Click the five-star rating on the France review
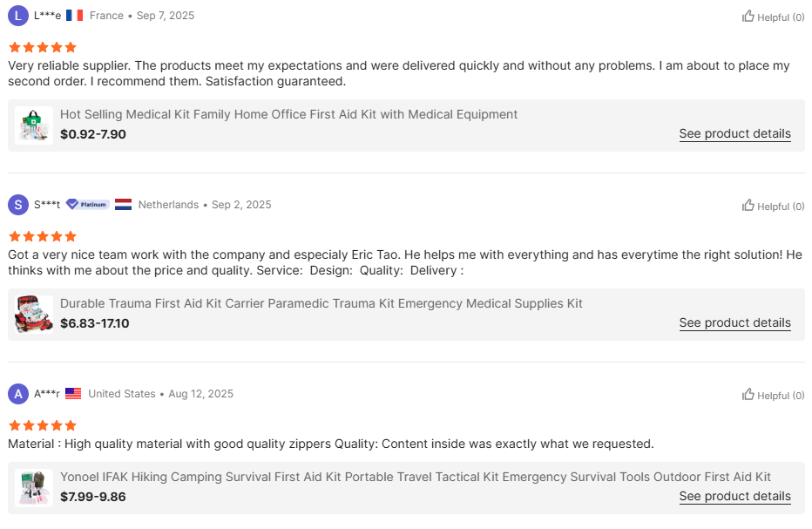Image resolution: width=812 pixels, height=529 pixels. (x=43, y=47)
